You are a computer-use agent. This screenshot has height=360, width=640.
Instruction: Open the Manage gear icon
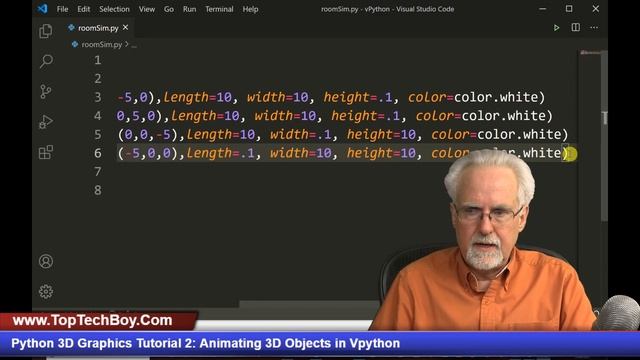[x=46, y=291]
